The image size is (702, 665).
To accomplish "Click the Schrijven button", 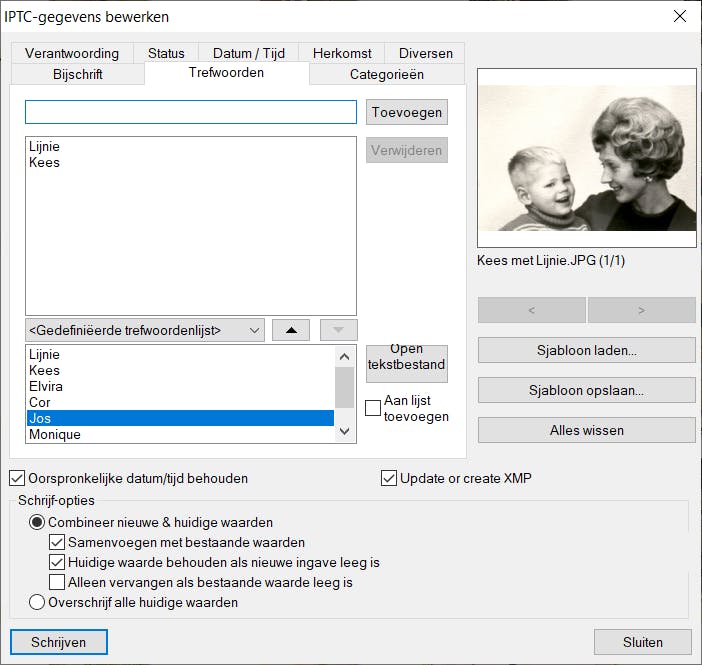I will coord(59,642).
